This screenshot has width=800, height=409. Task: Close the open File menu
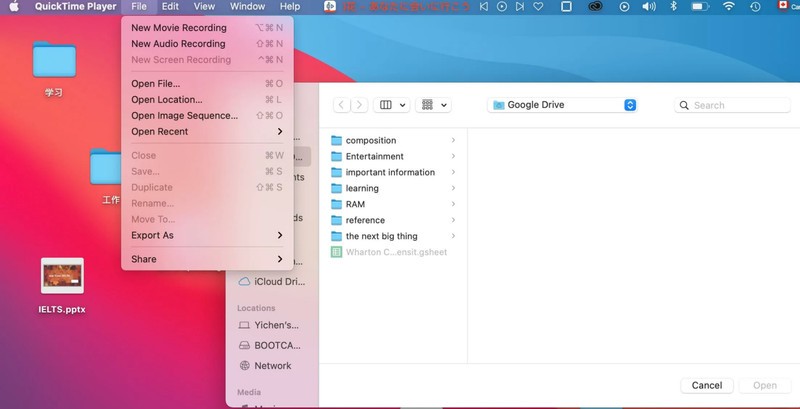click(x=139, y=7)
